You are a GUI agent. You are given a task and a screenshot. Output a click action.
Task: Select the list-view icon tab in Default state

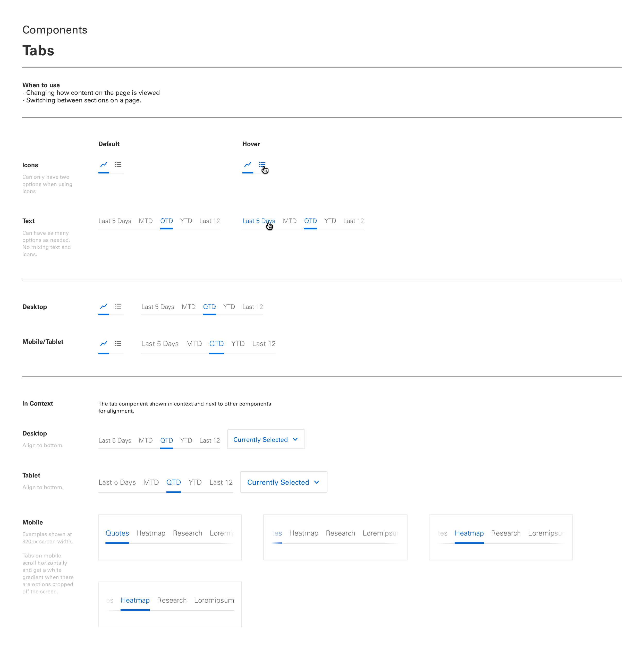pyautogui.click(x=118, y=165)
